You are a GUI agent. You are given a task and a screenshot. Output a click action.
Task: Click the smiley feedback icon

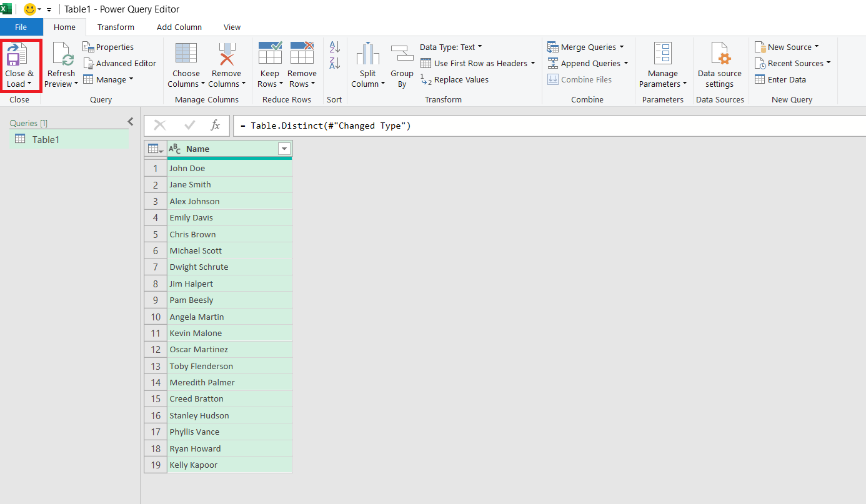(29, 9)
